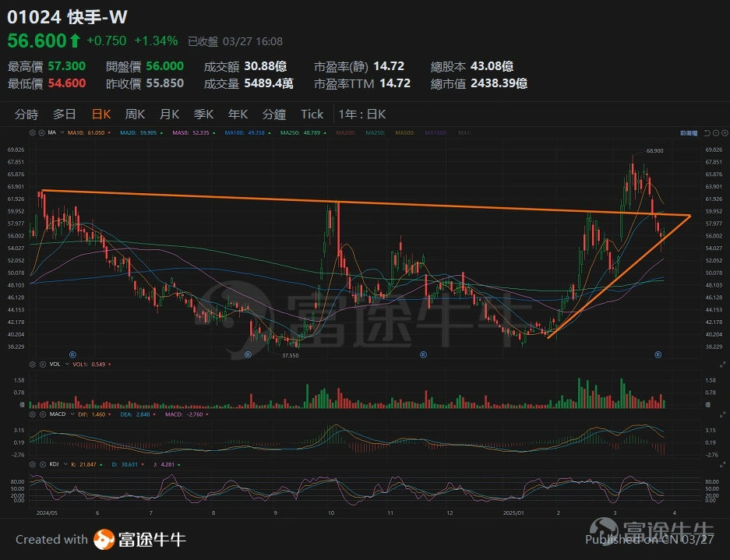Enable the dimmed MA1000 line
Viewport: 730px width, 560px height.
(x=436, y=132)
